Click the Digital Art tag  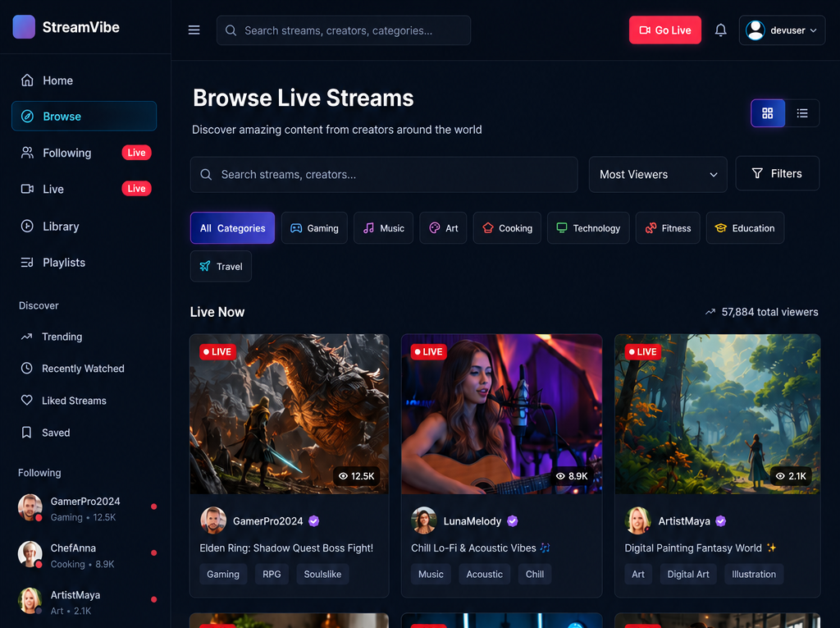coord(688,574)
